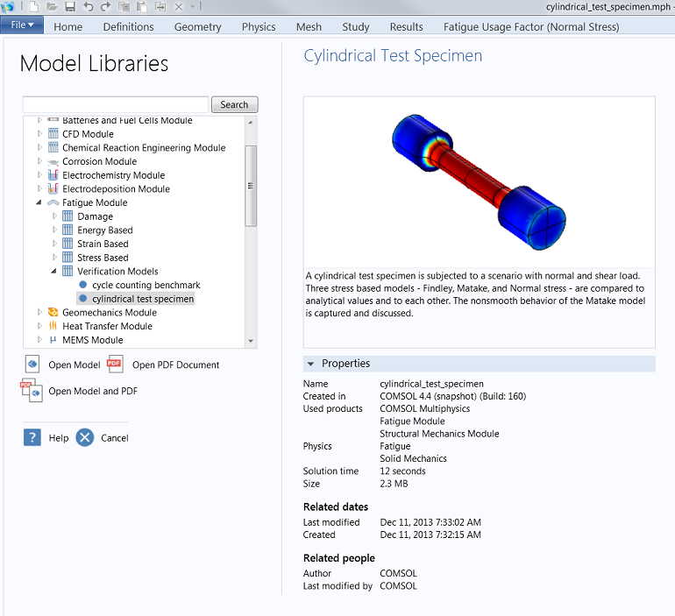Click the Chemical Reaction Engineering Module icon
This screenshot has width=675, height=616.
tap(53, 147)
